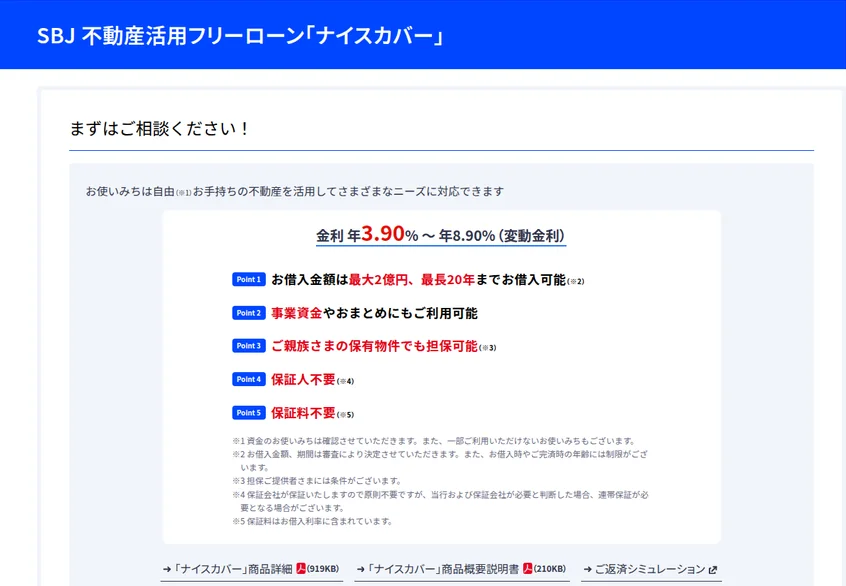Screen dimensions: 846x586
Task: Click the arrow icon before ご返済シミュレーション
Action: pos(588,569)
